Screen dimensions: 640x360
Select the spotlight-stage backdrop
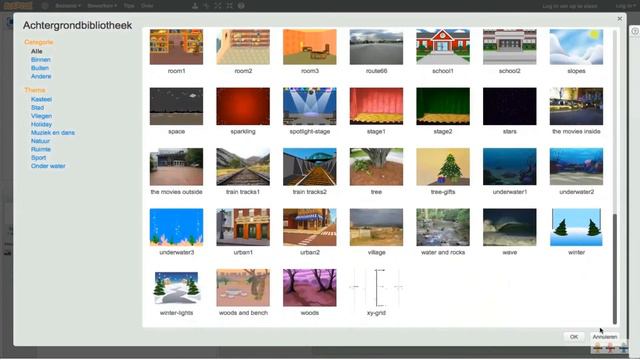[x=310, y=106]
